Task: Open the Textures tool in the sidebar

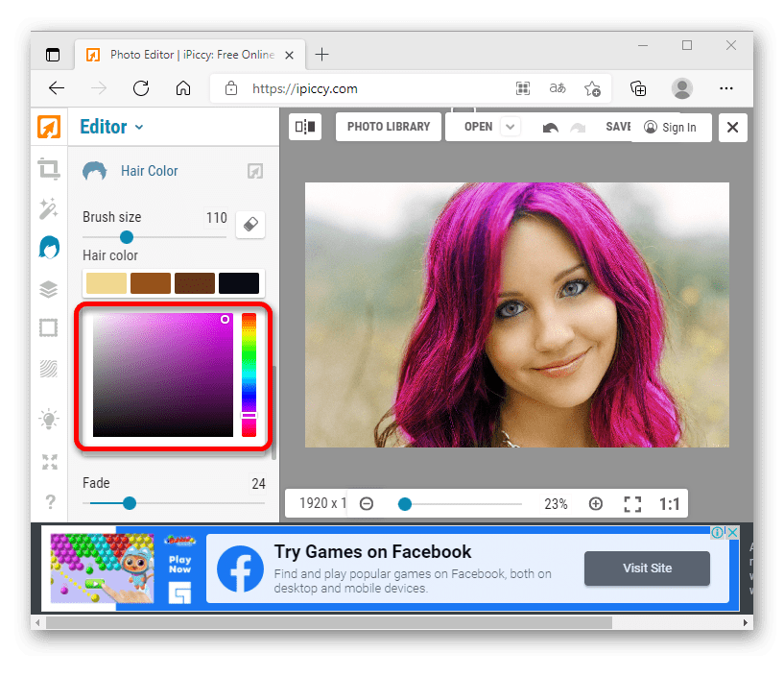Action: [48, 368]
